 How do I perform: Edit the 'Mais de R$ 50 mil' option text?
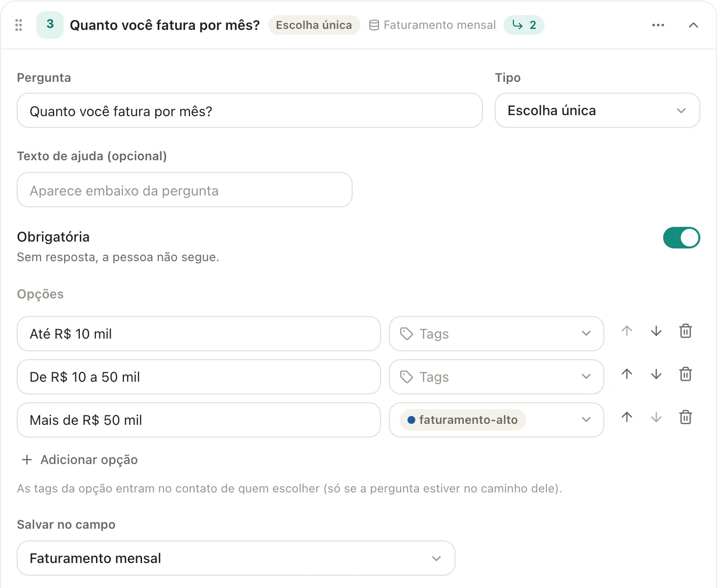[x=198, y=420]
